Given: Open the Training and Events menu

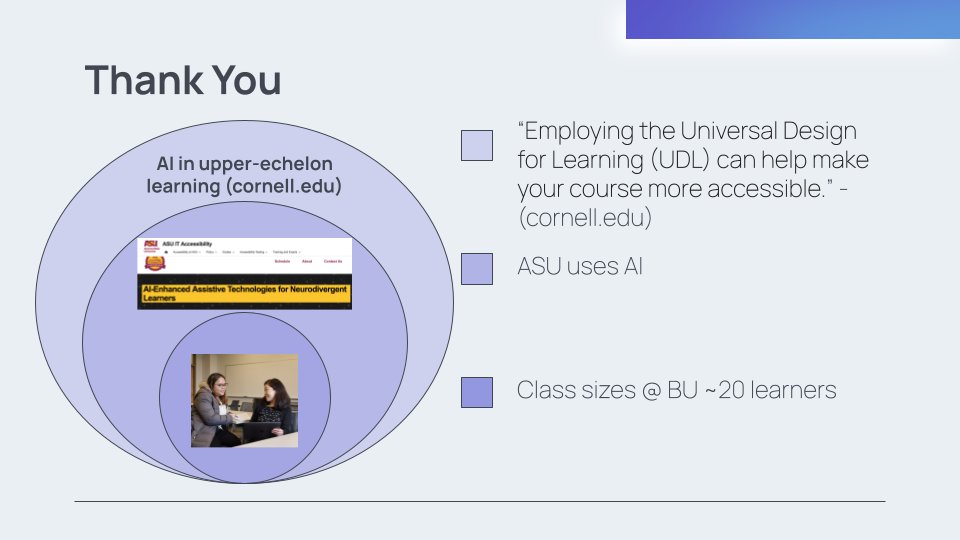Looking at the screenshot, I should [286, 252].
